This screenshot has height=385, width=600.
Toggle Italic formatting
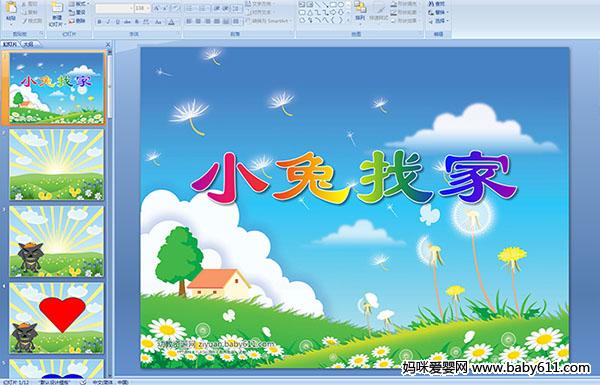(108, 22)
